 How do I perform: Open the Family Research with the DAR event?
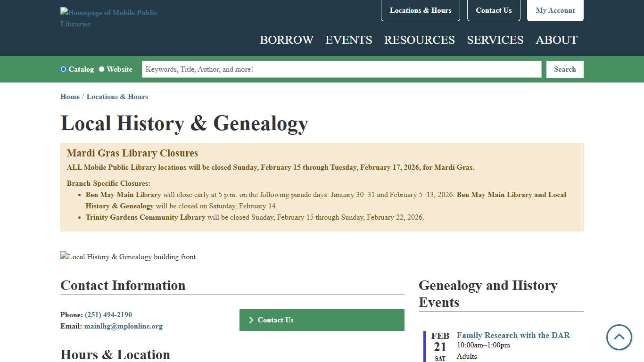[x=513, y=335]
